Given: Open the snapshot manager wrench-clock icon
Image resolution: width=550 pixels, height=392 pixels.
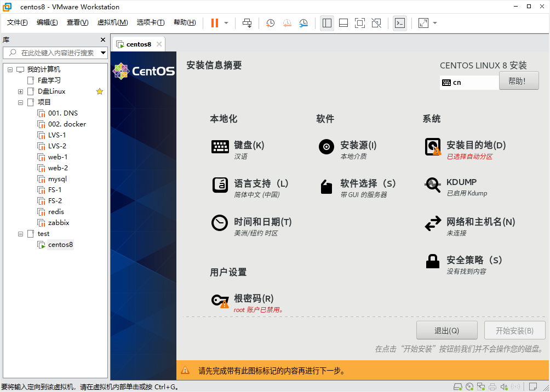Looking at the screenshot, I should (304, 23).
